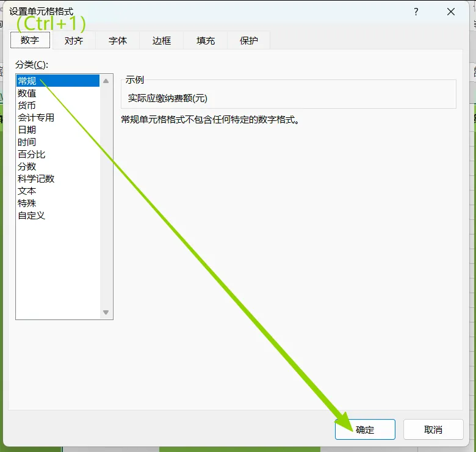Image resolution: width=476 pixels, height=452 pixels.
Task: Choose the 自定义 category
Action: [58, 216]
